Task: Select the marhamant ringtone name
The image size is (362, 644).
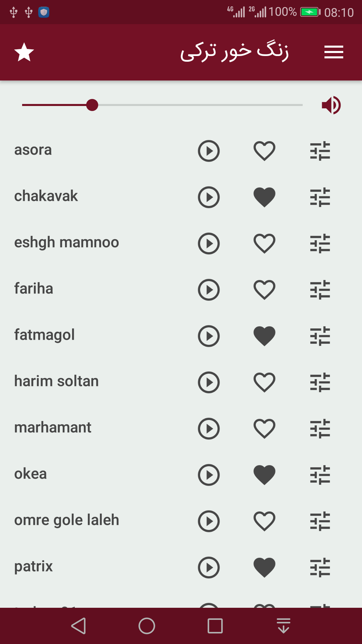Action: click(53, 428)
